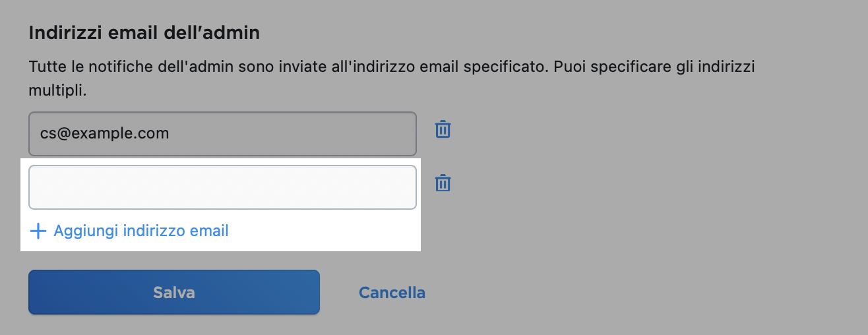Image resolution: width=868 pixels, height=335 pixels.
Task: Click the plus icon before Aggiungi indirizzo email
Action: click(39, 231)
